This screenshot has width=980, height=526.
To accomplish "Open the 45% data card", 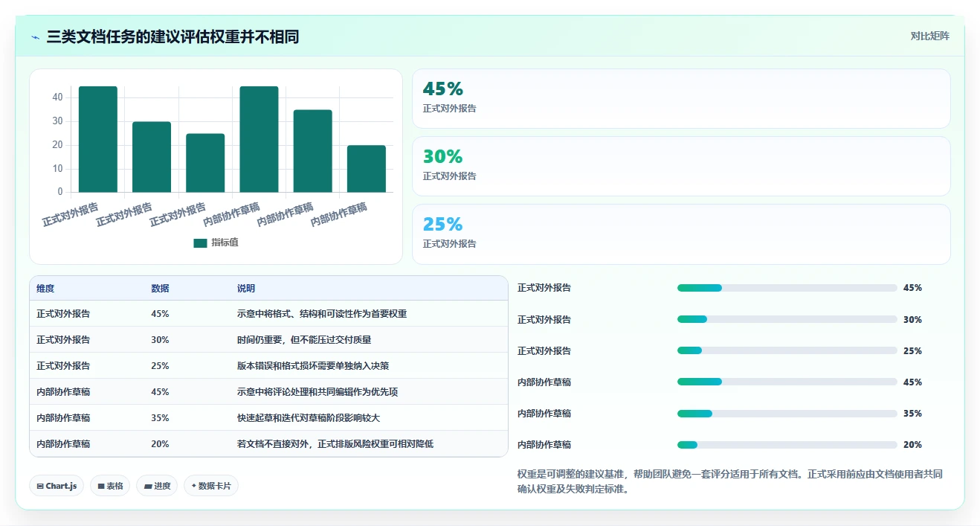I will 681,98.
